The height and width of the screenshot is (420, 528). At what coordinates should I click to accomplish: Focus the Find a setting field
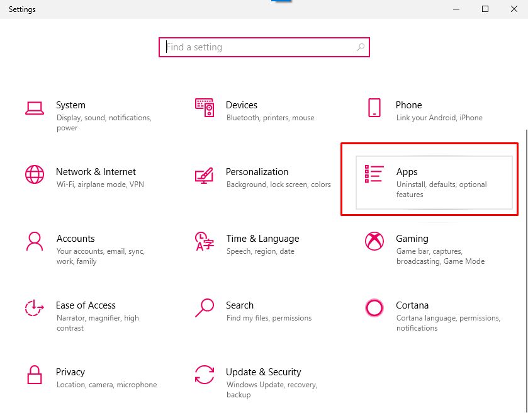[x=264, y=47]
